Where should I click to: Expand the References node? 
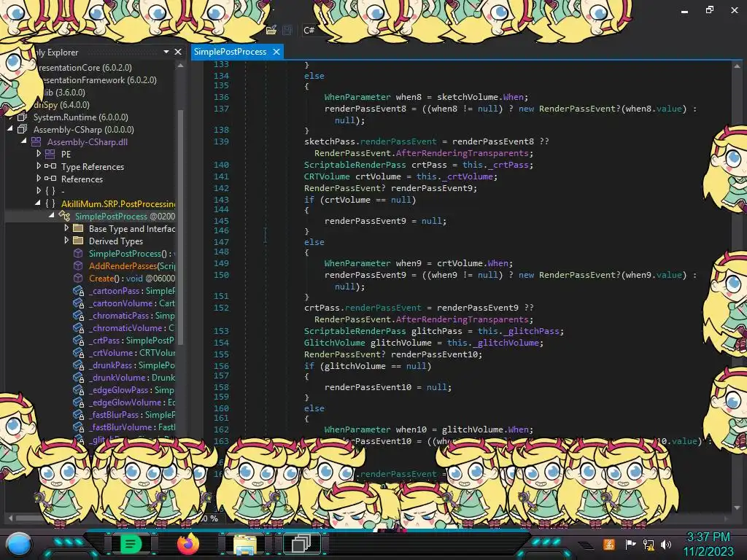pyautogui.click(x=38, y=178)
